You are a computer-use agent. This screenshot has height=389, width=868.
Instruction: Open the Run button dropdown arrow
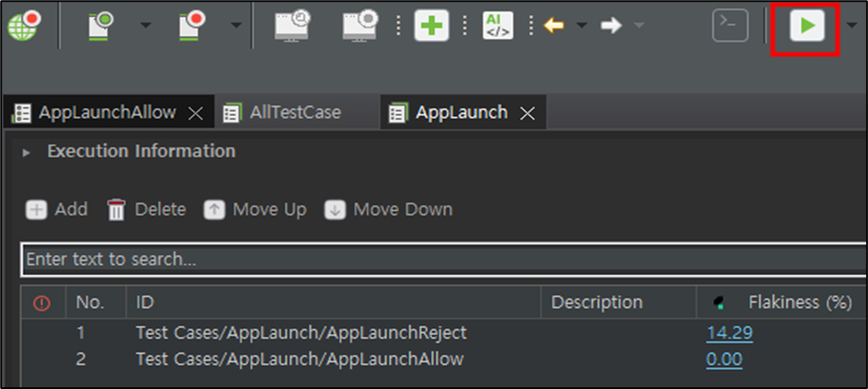(x=853, y=26)
